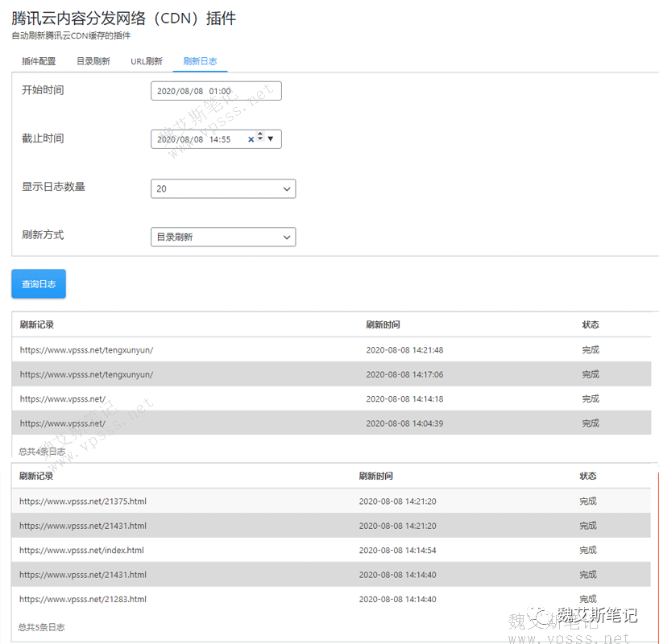Open the 目录刷新 tab

[x=93, y=61]
